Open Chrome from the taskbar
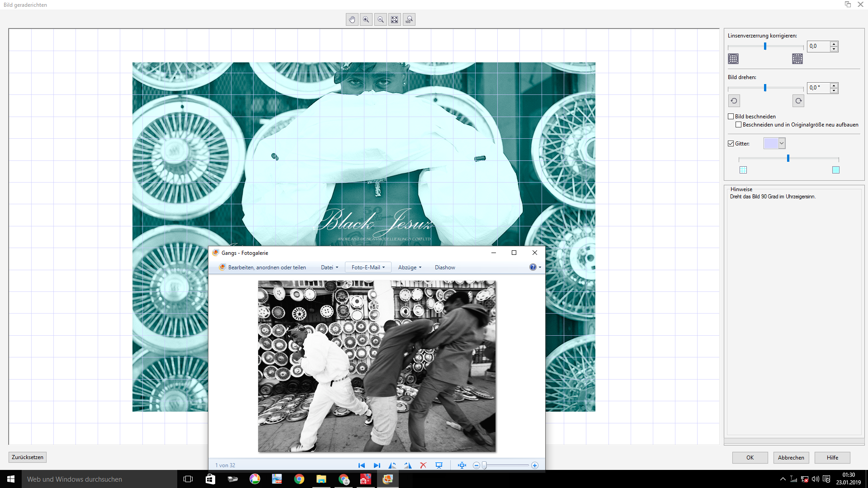Viewport: 868px width, 488px height. [299, 479]
